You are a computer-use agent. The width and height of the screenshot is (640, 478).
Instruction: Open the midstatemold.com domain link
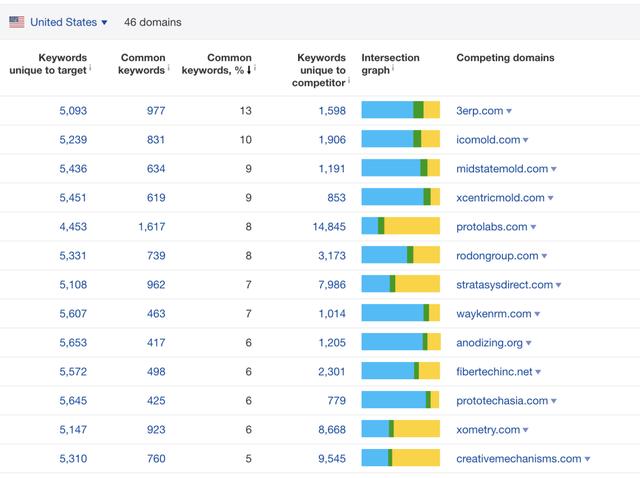click(502, 169)
